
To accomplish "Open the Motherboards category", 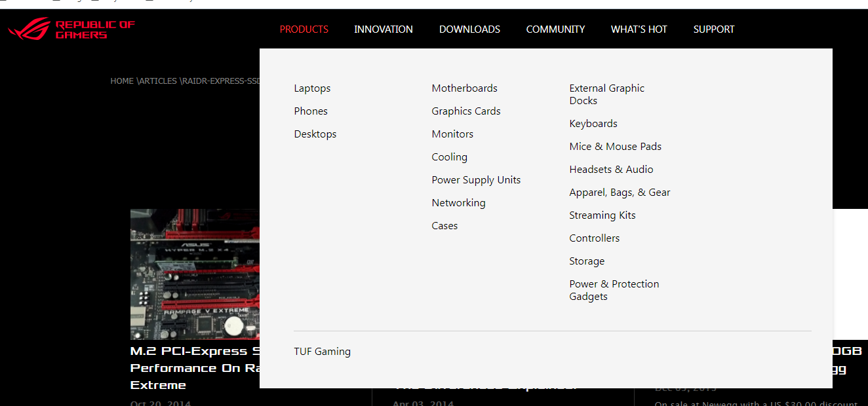I will point(464,88).
